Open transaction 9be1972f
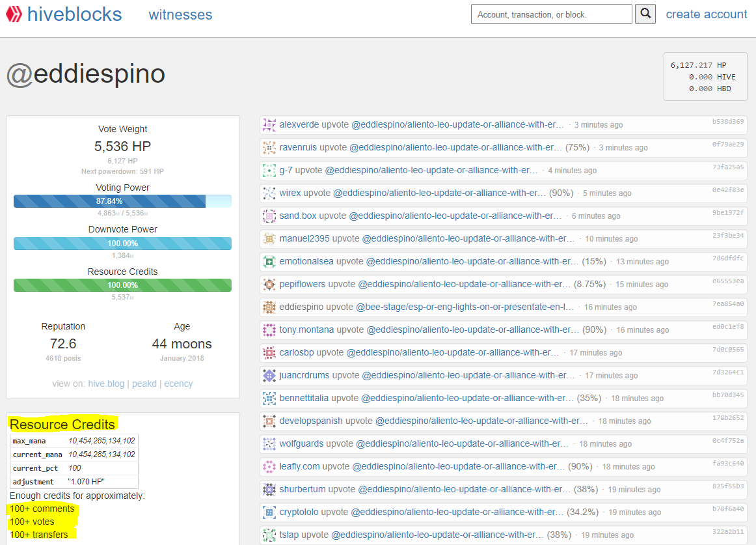This screenshot has width=756, height=545. tap(728, 212)
